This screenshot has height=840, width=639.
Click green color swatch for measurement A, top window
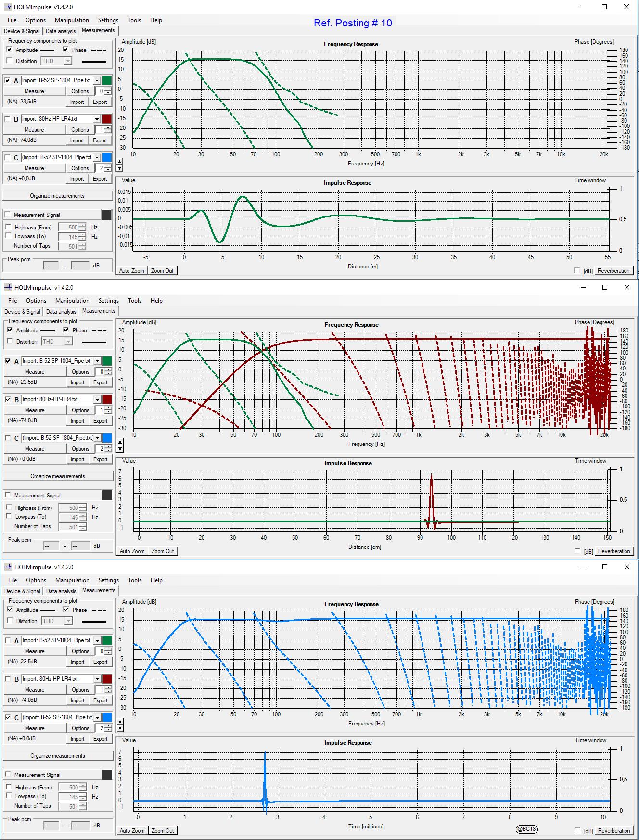tap(107, 80)
